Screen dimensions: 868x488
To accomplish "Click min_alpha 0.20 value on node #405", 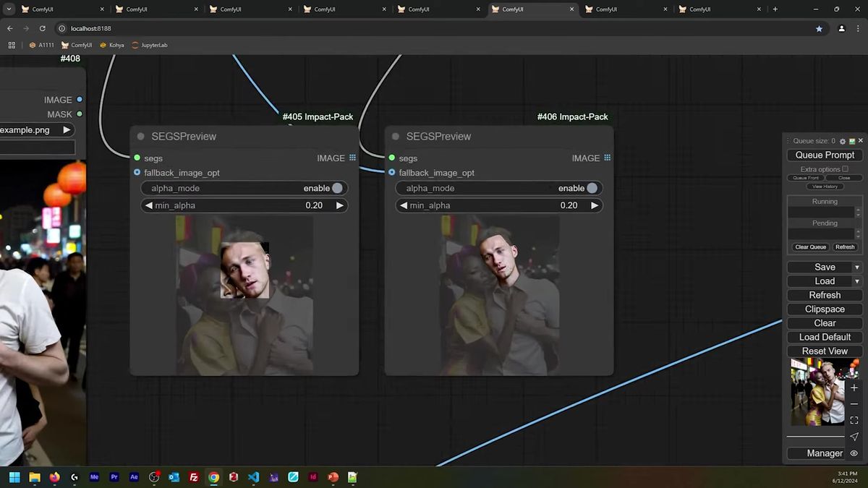I will [x=314, y=205].
